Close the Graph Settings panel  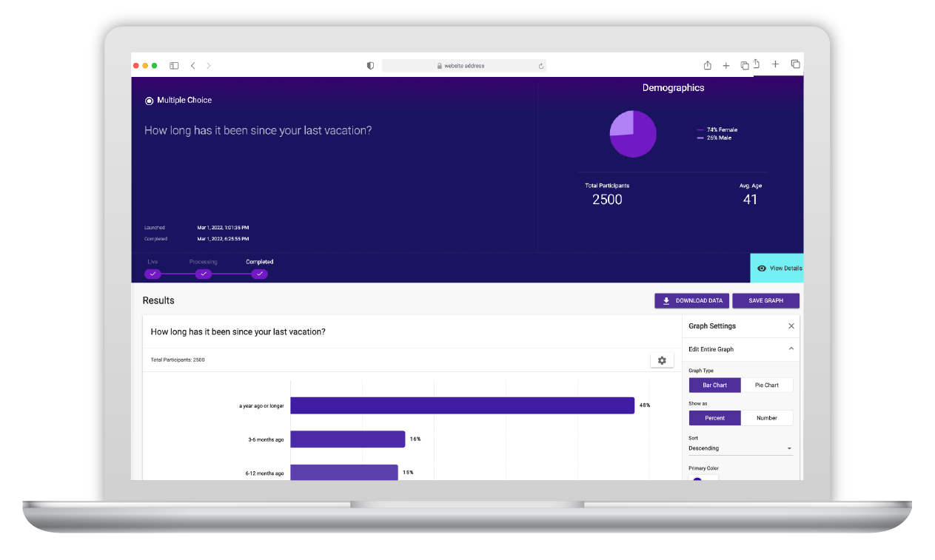(791, 326)
